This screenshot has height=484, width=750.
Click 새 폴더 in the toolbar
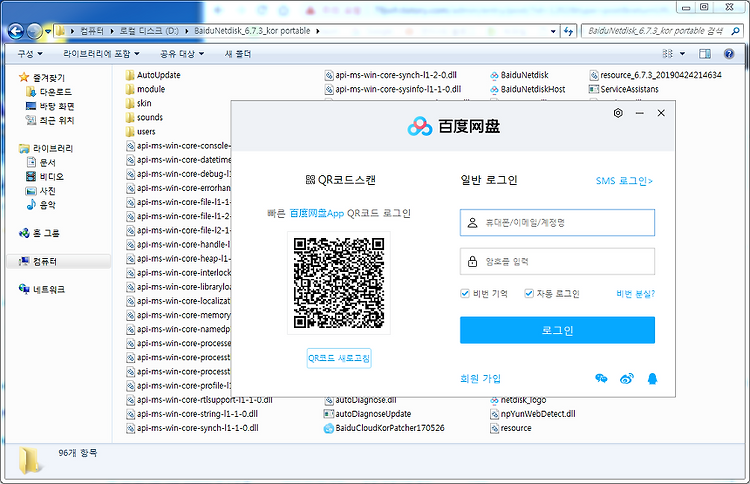238,54
